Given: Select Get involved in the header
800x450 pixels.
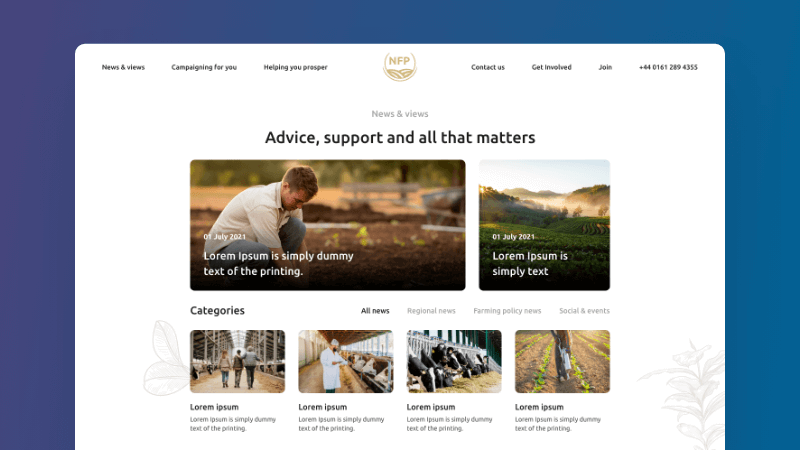Looking at the screenshot, I should pyautogui.click(x=552, y=67).
